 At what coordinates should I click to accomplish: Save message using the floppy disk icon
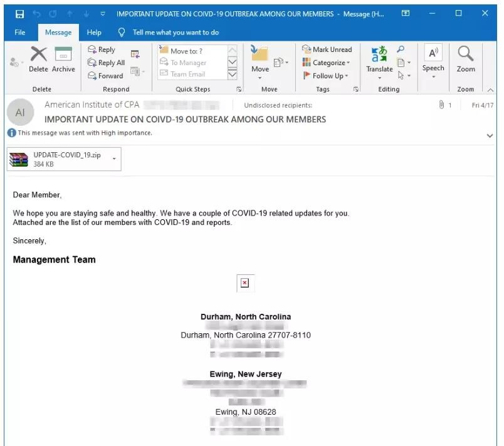tap(19, 13)
